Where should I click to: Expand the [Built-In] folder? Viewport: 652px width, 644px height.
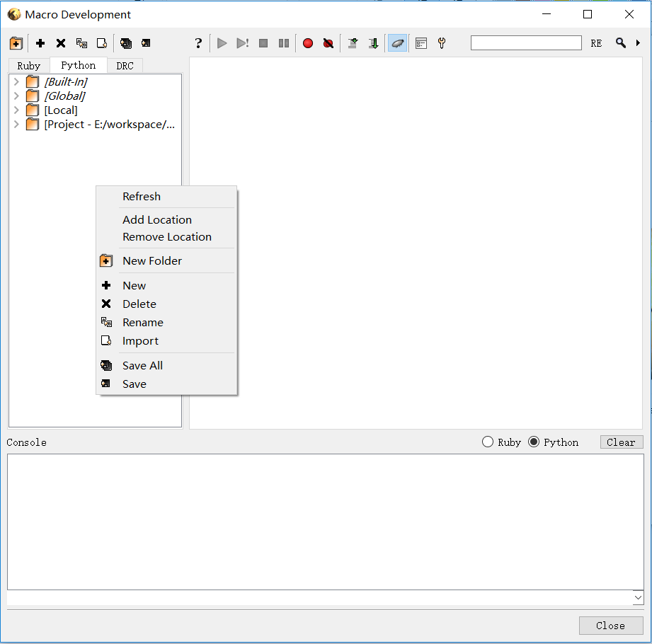[16, 81]
